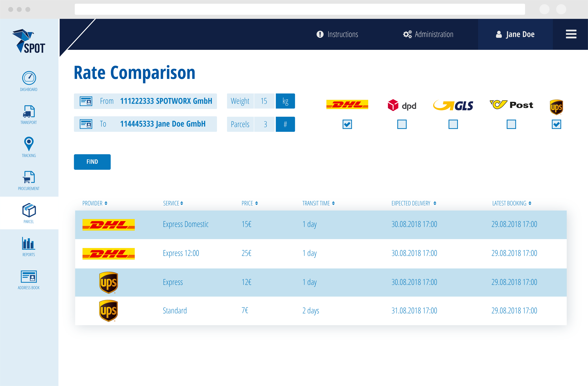Click the From field 111222333 SPOTWORX GmbH
Image resolution: width=588 pixels, height=386 pixels.
[145, 101]
